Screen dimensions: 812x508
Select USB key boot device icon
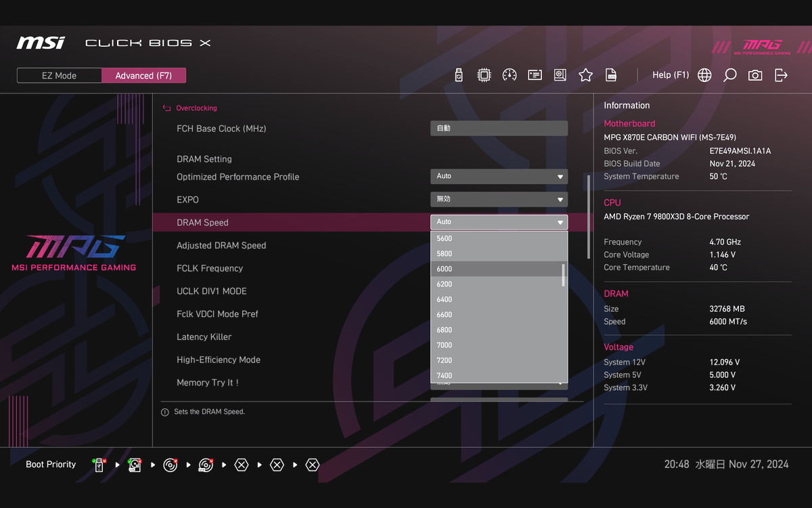pos(99,465)
